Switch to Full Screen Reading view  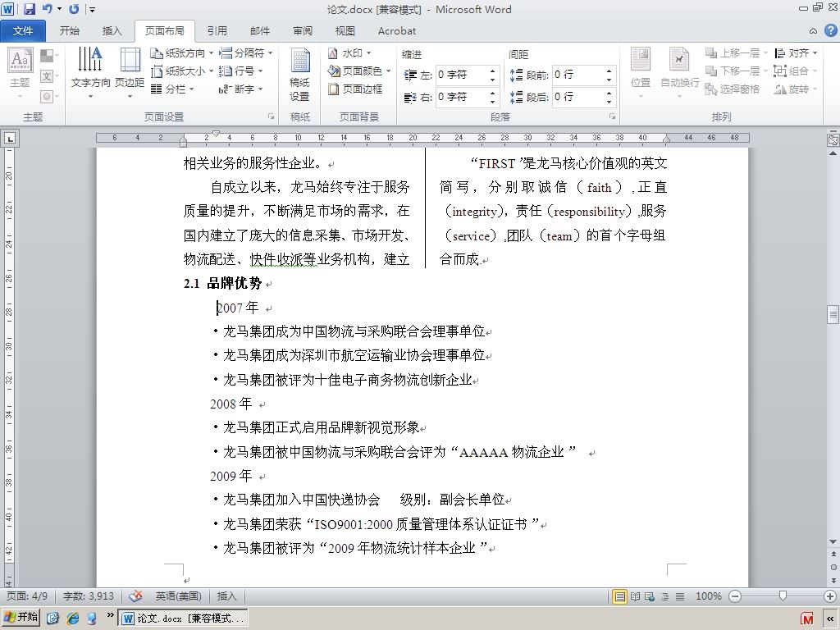pos(635,596)
